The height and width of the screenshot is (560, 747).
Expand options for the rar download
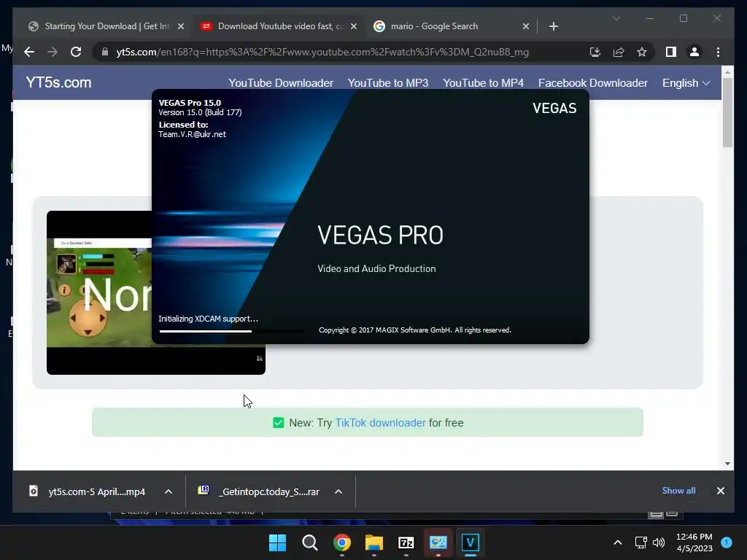(x=338, y=491)
